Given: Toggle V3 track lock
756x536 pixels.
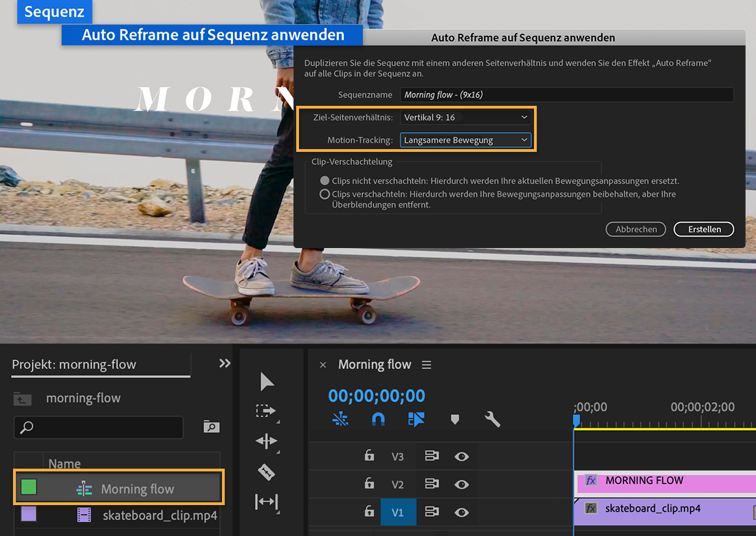Looking at the screenshot, I should tap(369, 456).
